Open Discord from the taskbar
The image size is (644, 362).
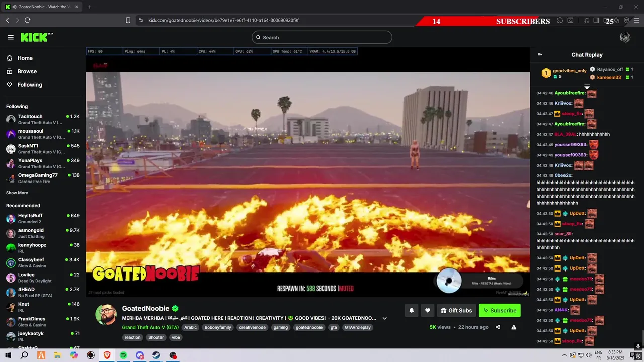(140, 355)
